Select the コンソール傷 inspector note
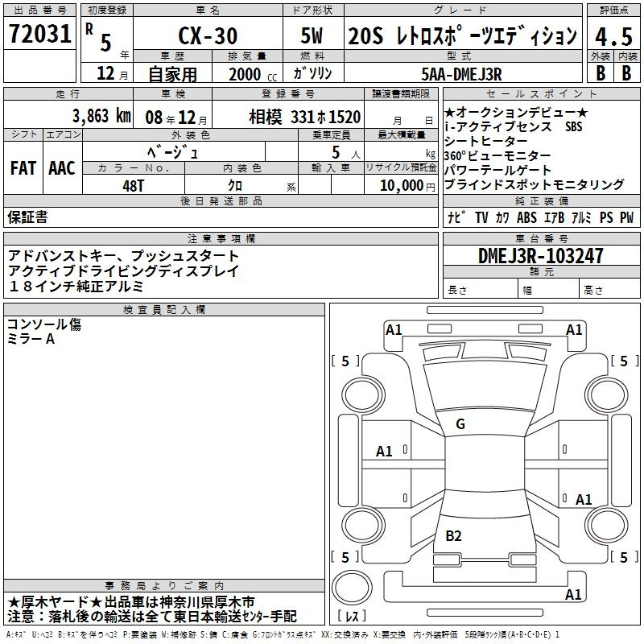The height and width of the screenshot is (644, 644). tap(44, 324)
